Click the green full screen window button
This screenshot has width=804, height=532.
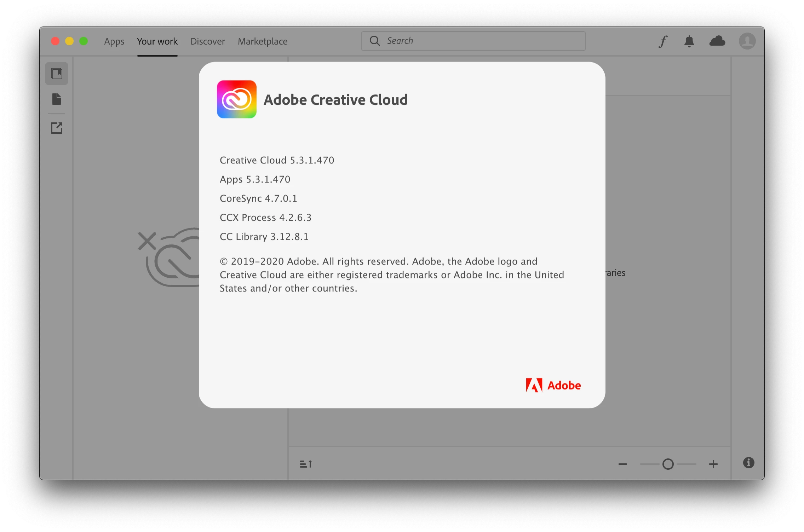coord(84,41)
